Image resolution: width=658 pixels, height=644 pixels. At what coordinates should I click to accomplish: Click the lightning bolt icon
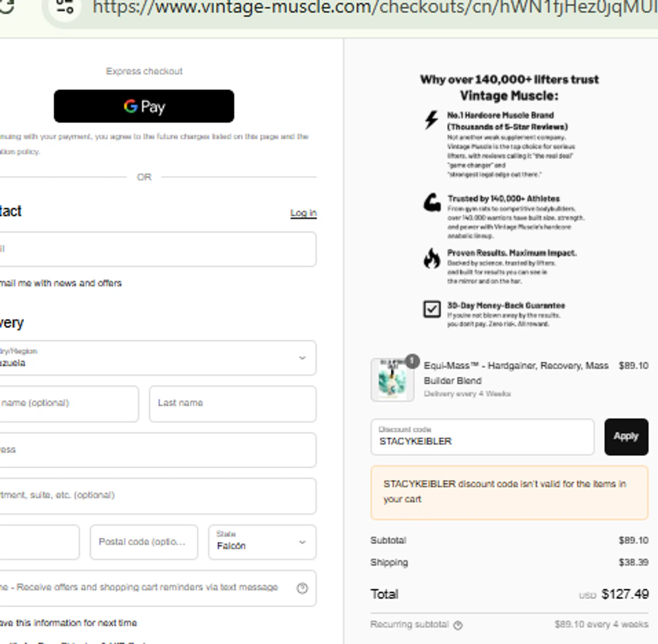tap(432, 120)
